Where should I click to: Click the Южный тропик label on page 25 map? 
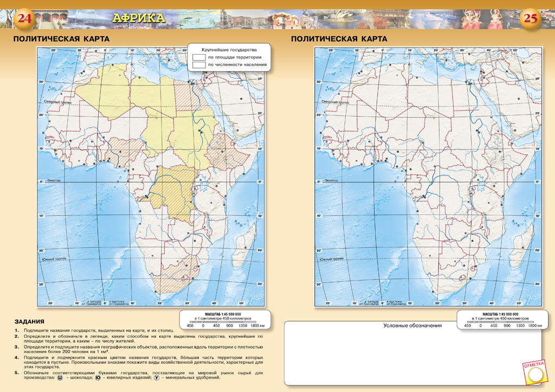pos(331,259)
